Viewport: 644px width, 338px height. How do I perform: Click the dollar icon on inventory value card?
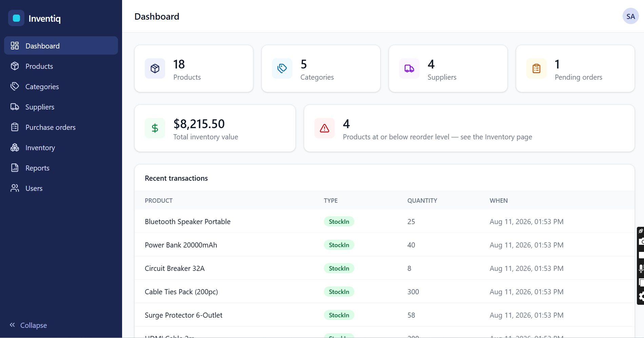point(155,128)
